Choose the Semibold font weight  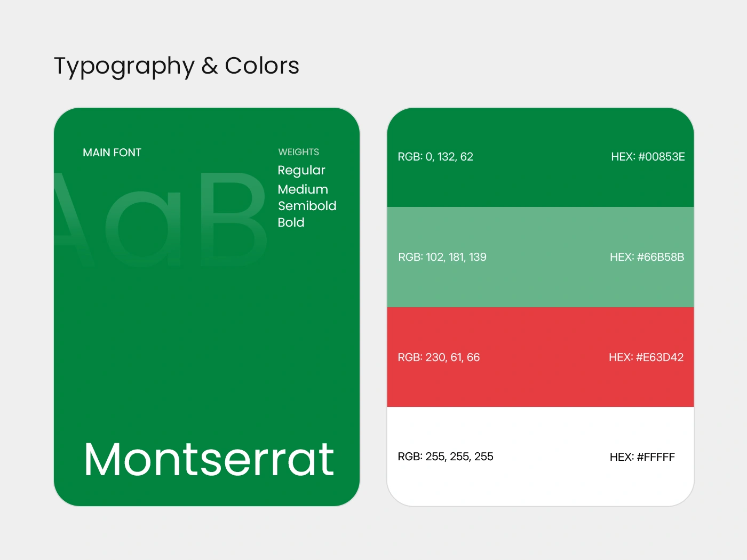pyautogui.click(x=307, y=206)
